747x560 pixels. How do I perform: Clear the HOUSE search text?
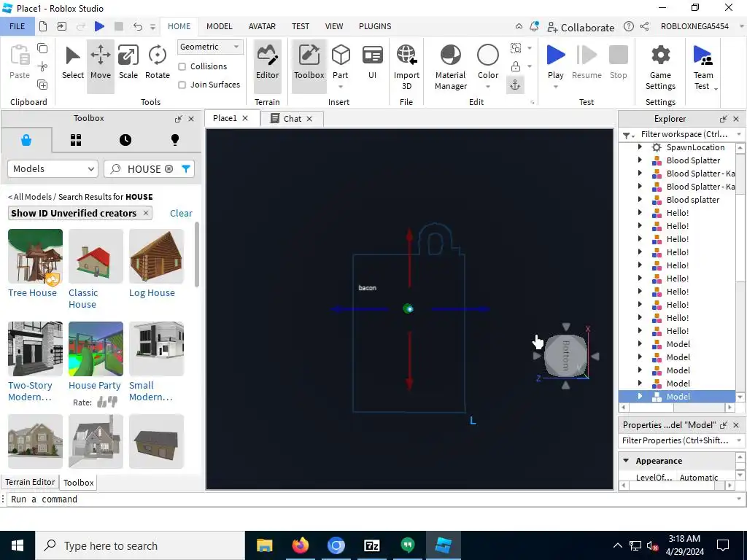pos(169,169)
